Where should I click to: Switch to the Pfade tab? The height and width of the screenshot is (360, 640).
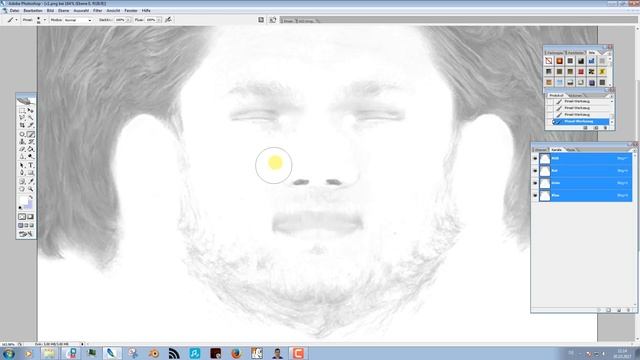coord(571,150)
